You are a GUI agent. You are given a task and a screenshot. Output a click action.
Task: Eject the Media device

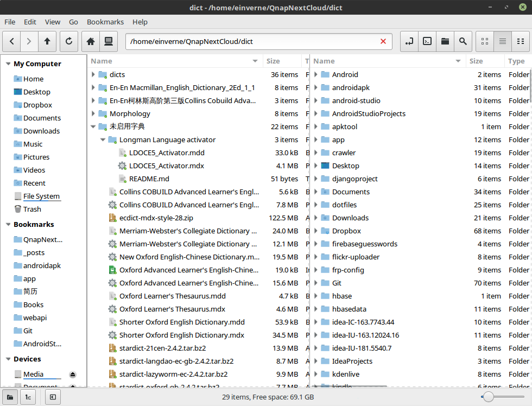(x=73, y=375)
